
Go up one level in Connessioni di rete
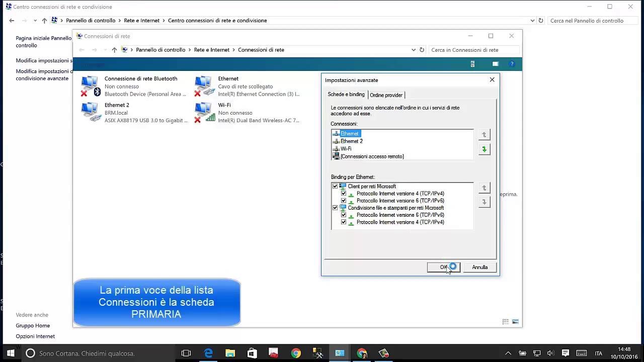coord(114,50)
